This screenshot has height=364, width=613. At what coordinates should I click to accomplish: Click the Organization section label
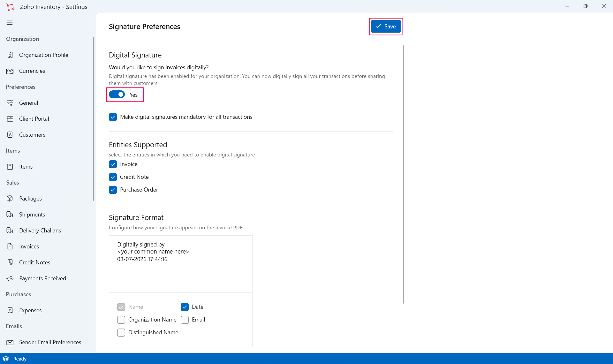click(22, 39)
